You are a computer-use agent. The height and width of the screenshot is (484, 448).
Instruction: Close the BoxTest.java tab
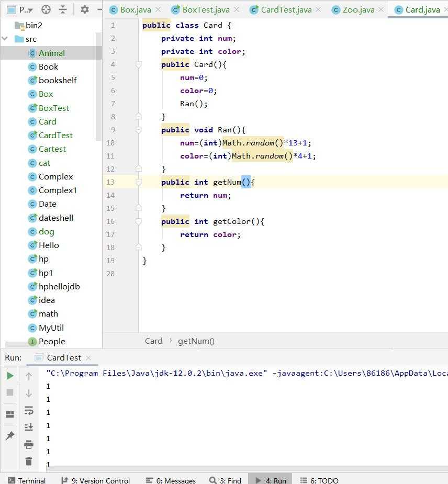237,9
